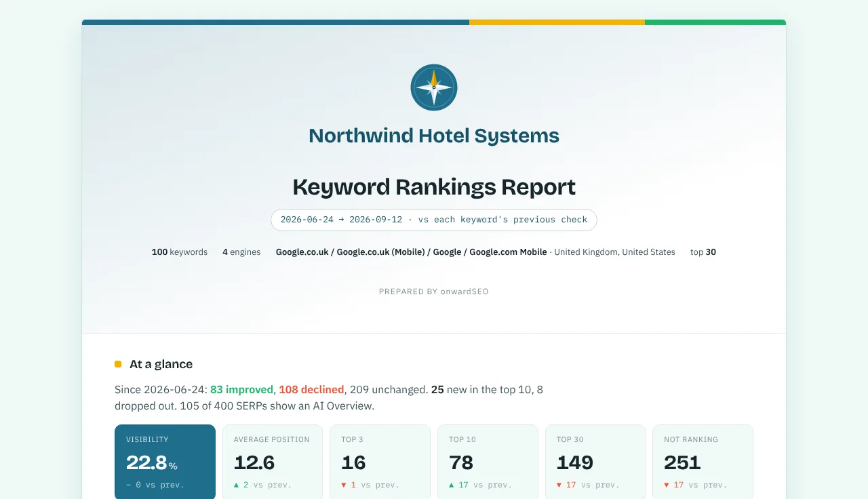The width and height of the screenshot is (868, 499).
Task: Click the green "83 improved" text
Action: [x=241, y=390]
